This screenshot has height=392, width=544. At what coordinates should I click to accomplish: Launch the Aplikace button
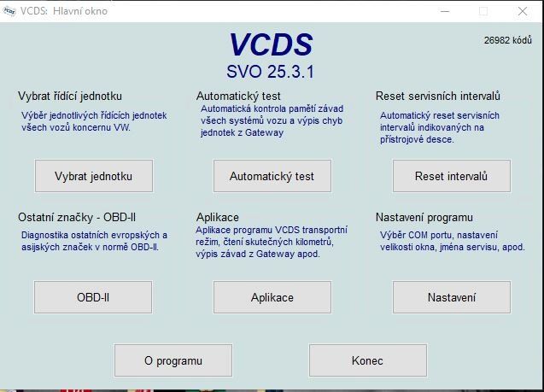point(272,297)
